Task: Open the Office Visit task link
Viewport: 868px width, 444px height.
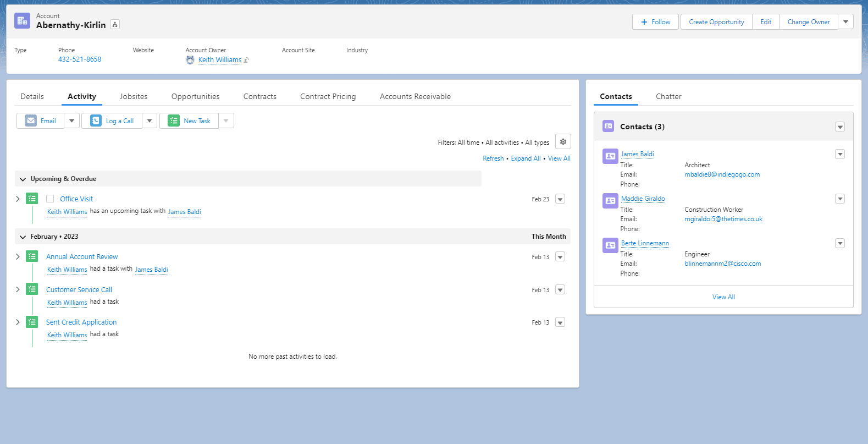Action: (76, 199)
